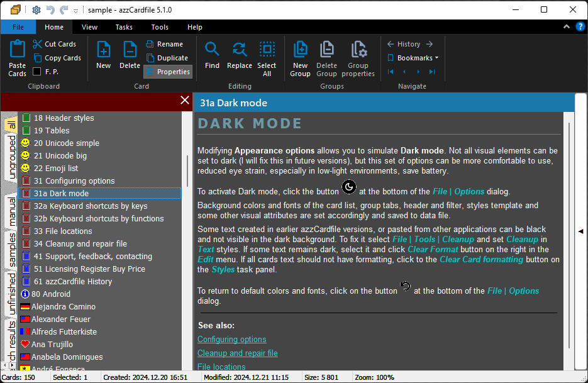The image size is (588, 383).
Task: Delete the selected card
Action: point(130,55)
